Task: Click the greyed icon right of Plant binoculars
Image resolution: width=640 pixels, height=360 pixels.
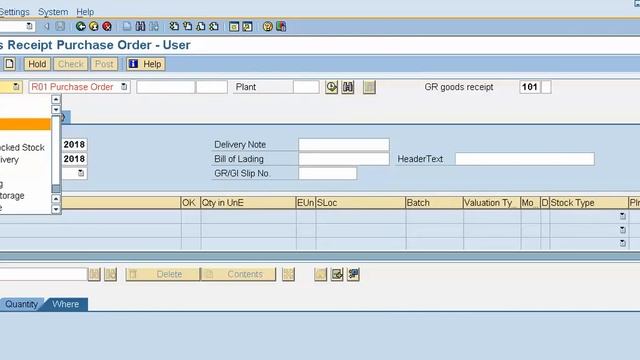Action: point(369,87)
